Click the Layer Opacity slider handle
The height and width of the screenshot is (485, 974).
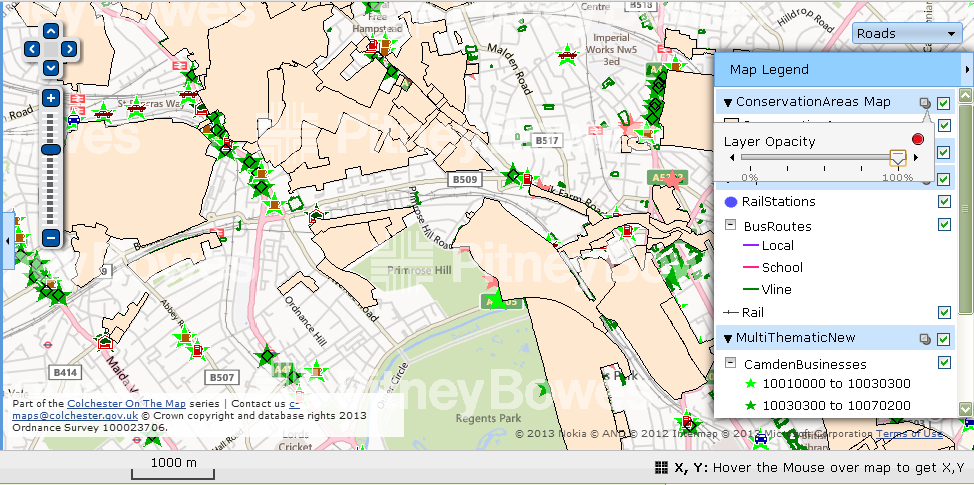tap(898, 158)
